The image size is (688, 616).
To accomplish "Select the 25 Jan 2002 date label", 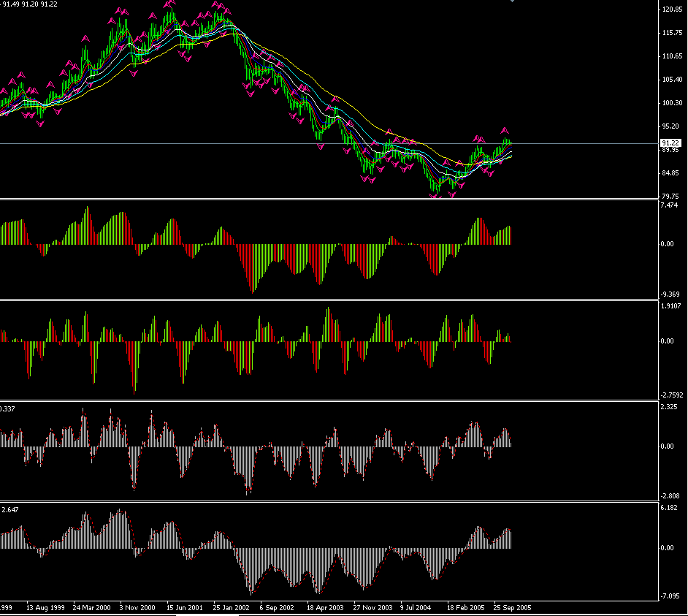I will (x=232, y=608).
